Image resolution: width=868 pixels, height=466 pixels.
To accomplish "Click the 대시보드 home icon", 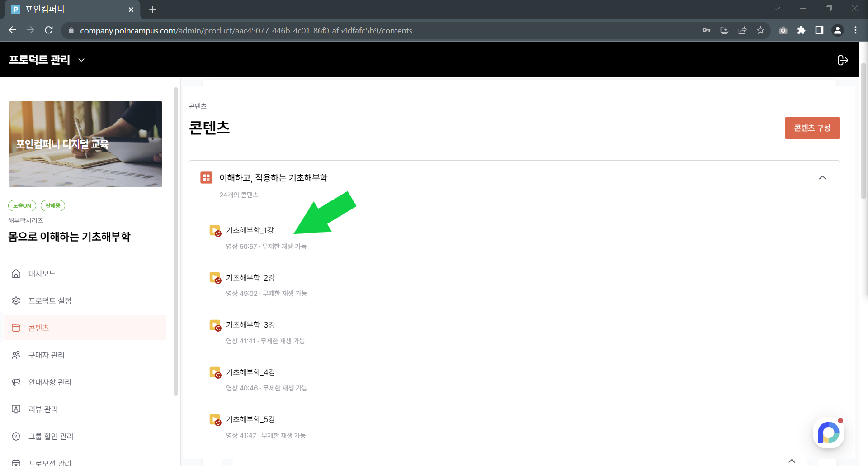I will [x=16, y=274].
